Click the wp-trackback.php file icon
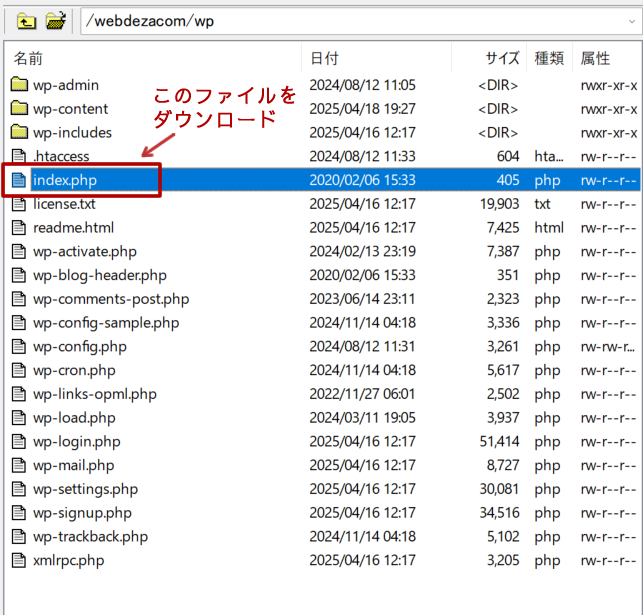This screenshot has width=643, height=615. click(x=18, y=536)
